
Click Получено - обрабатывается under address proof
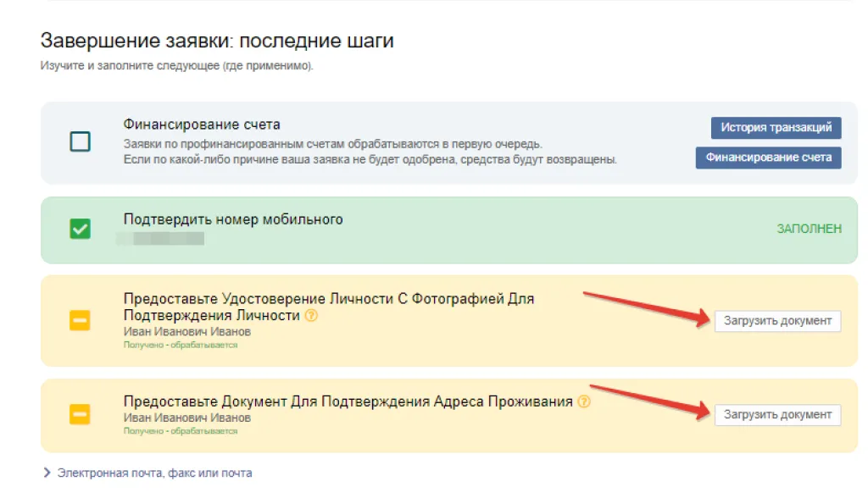[181, 431]
